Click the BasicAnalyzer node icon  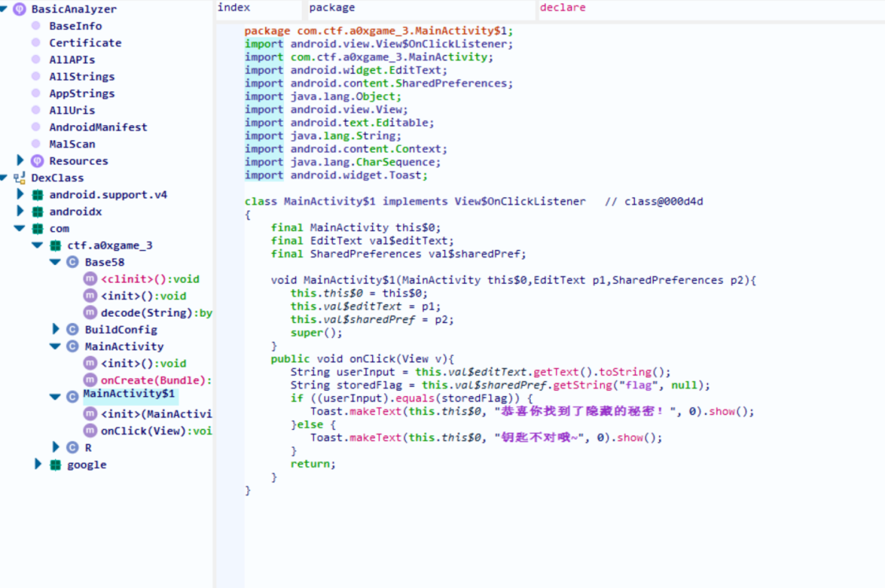coord(20,9)
